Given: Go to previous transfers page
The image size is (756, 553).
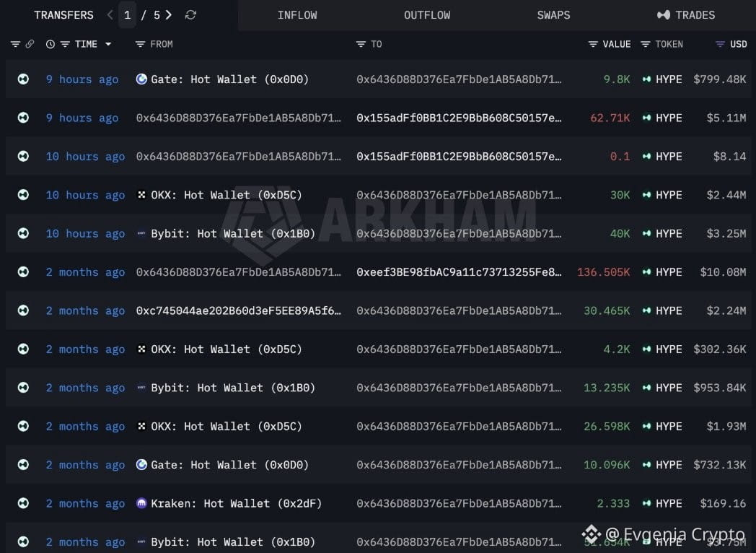Looking at the screenshot, I should click(x=110, y=15).
